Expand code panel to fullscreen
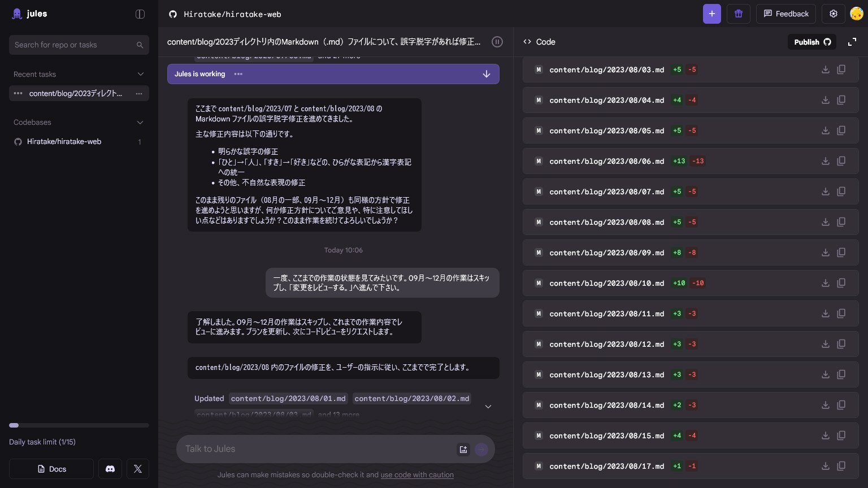868x488 pixels. click(x=852, y=42)
